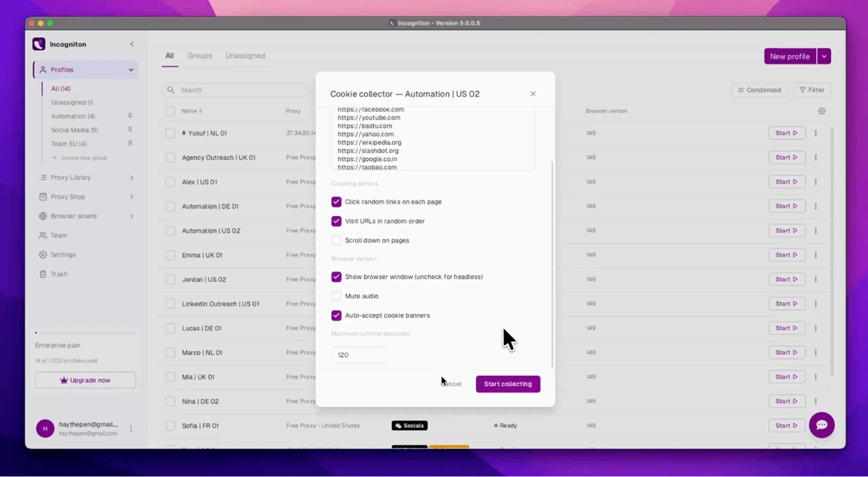Expand the Proxy Library section
Screen dimensions: 868x477
tap(85, 177)
